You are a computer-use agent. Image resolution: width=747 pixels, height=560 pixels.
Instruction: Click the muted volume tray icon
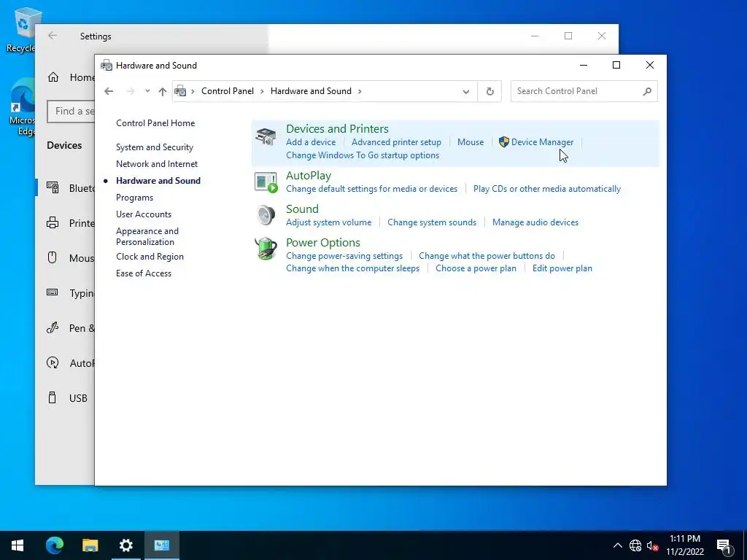pyautogui.click(x=652, y=545)
